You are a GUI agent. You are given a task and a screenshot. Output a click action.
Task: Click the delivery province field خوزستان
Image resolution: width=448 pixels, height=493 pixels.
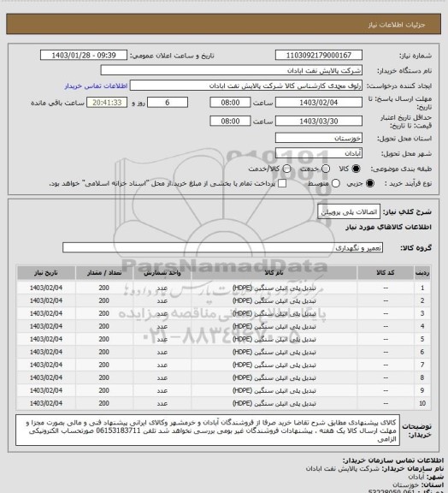[319, 138]
